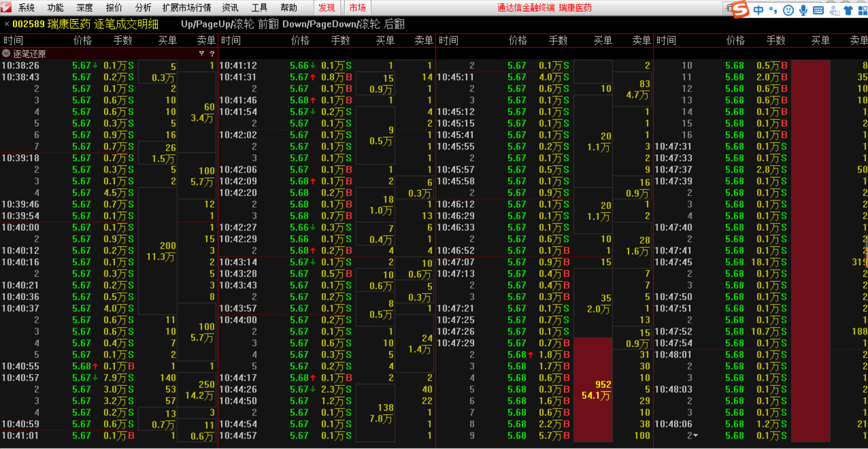Open the Sogou soft keyboard icon
868x449 pixels.
(x=818, y=10)
